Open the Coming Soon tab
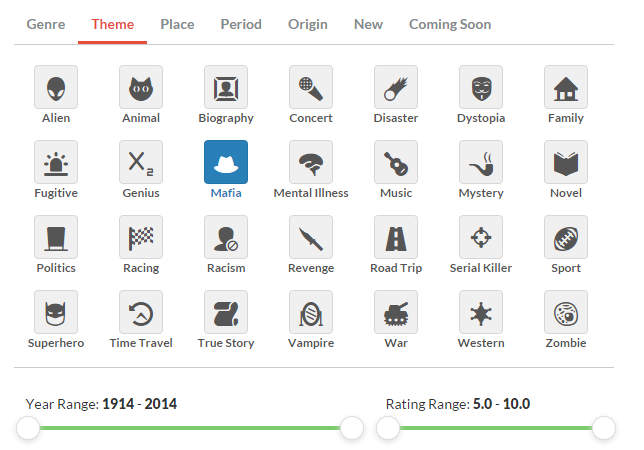The width and height of the screenshot is (644, 450). [450, 24]
